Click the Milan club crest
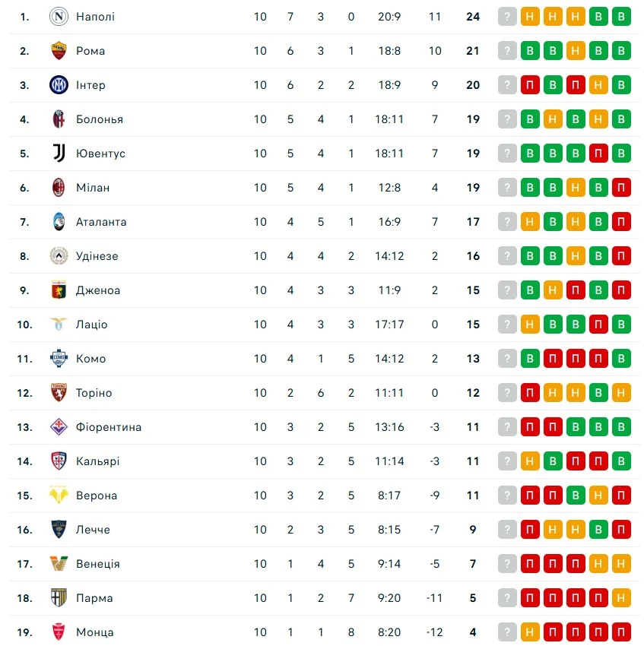The height and width of the screenshot is (646, 644). [x=59, y=188]
